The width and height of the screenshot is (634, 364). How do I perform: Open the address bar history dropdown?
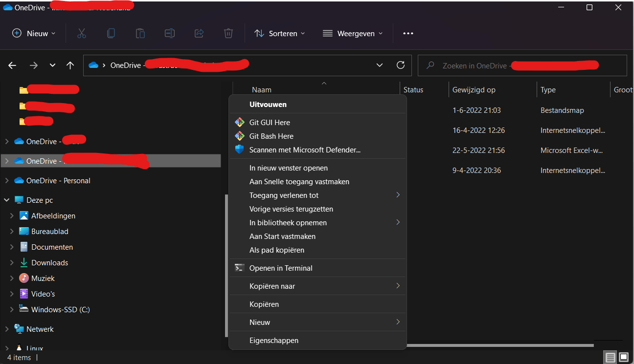pyautogui.click(x=380, y=65)
